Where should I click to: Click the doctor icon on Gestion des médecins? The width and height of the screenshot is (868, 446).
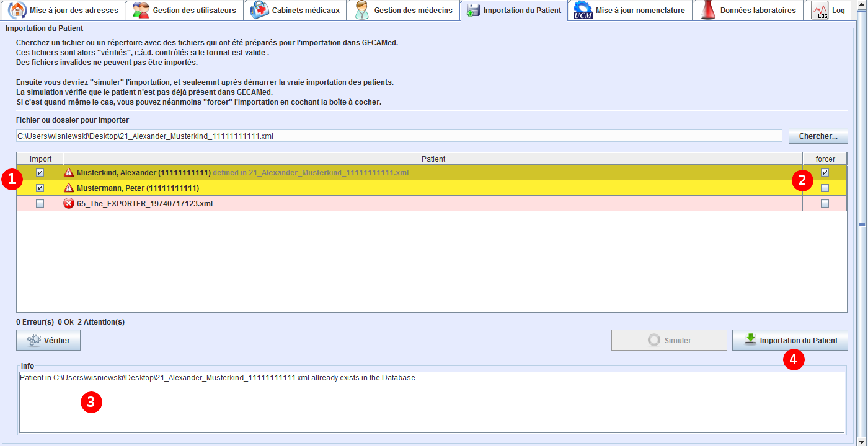[x=362, y=11]
